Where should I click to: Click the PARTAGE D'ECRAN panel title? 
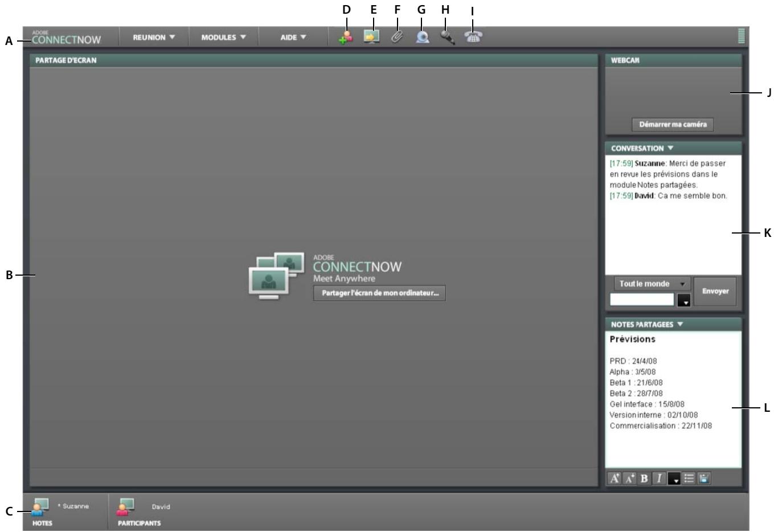[x=66, y=60]
